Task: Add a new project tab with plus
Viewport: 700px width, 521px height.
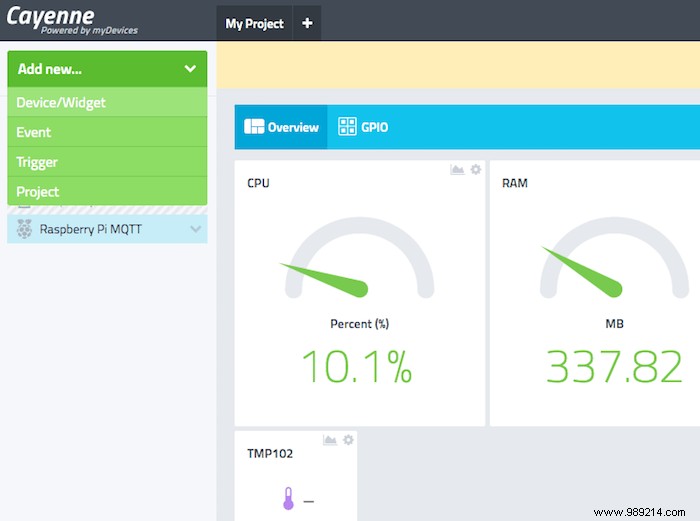Action: click(307, 23)
